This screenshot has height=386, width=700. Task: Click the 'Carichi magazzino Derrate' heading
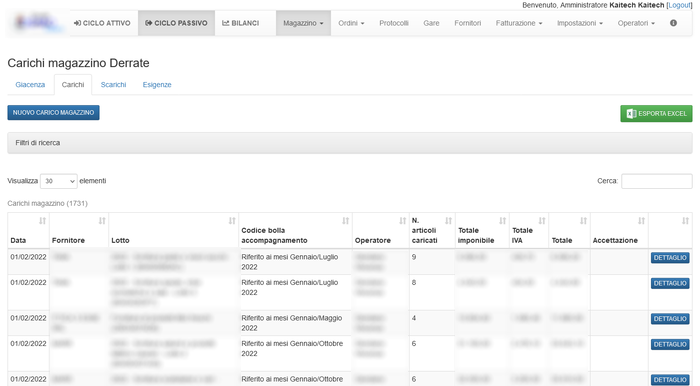coord(79,63)
